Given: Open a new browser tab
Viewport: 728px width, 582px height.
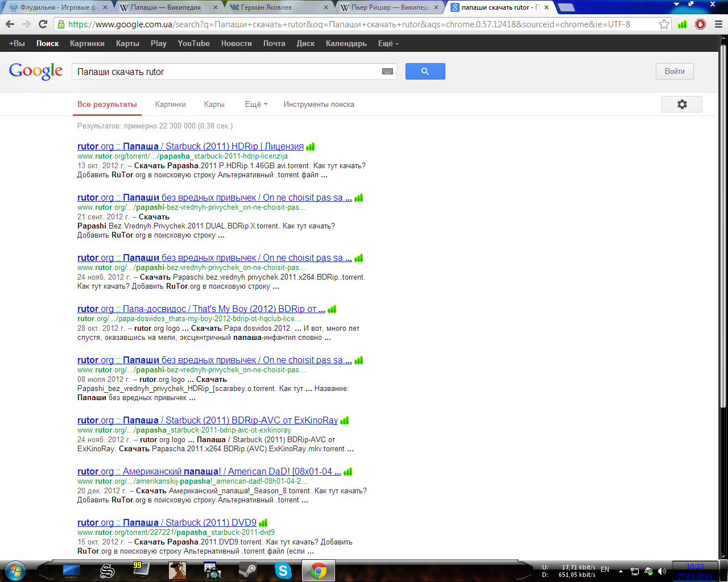Looking at the screenshot, I should pos(566,7).
